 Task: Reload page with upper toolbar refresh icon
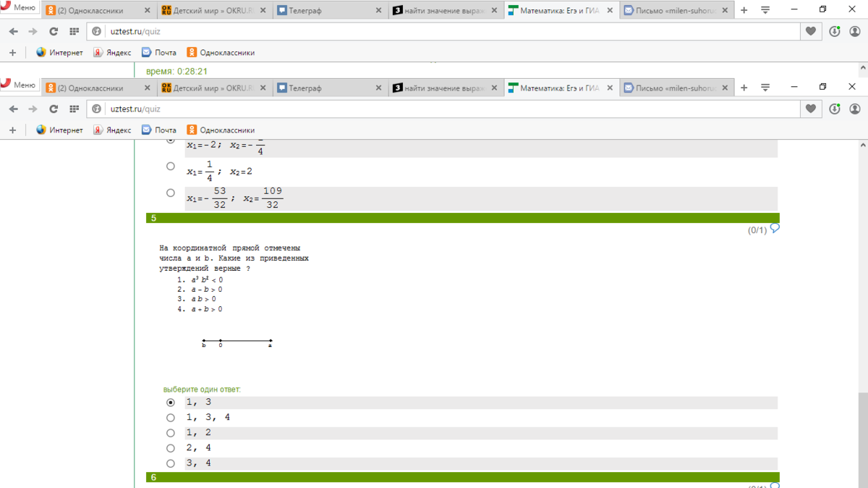(54, 32)
